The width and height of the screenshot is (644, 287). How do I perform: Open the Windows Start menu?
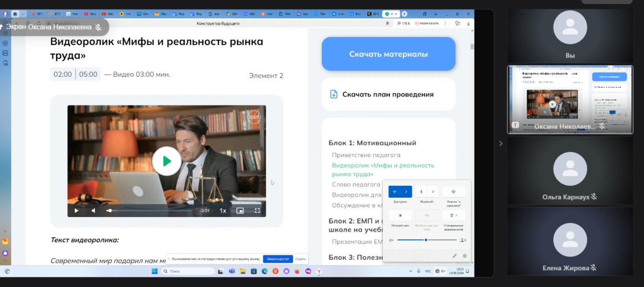click(154, 271)
